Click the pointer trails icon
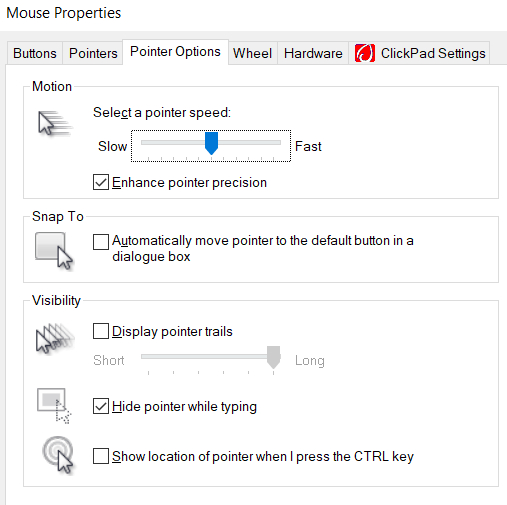This screenshot has height=505, width=507. (x=55, y=338)
